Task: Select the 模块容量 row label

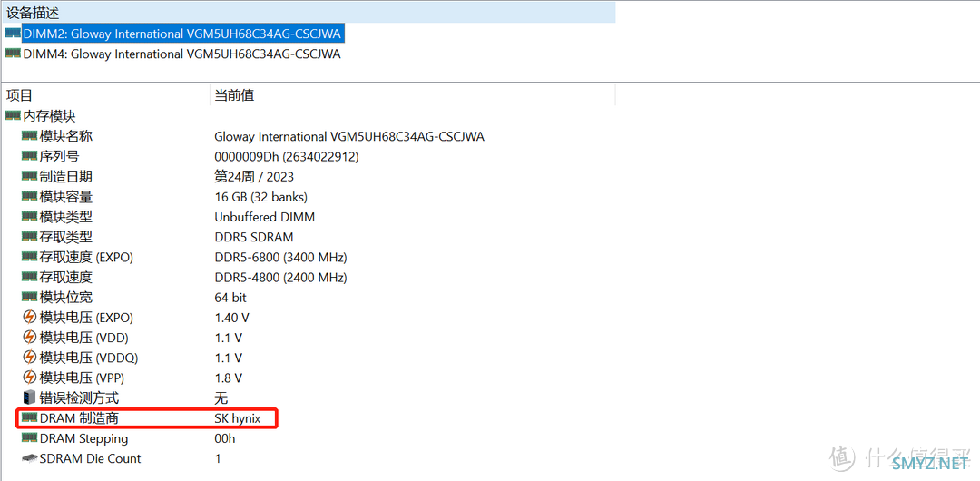Action: click(65, 196)
